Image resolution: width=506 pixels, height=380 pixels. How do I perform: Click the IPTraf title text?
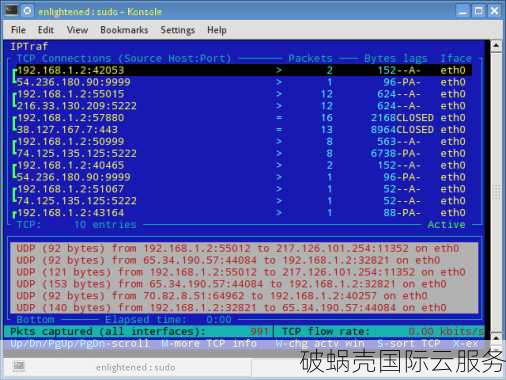[x=29, y=46]
